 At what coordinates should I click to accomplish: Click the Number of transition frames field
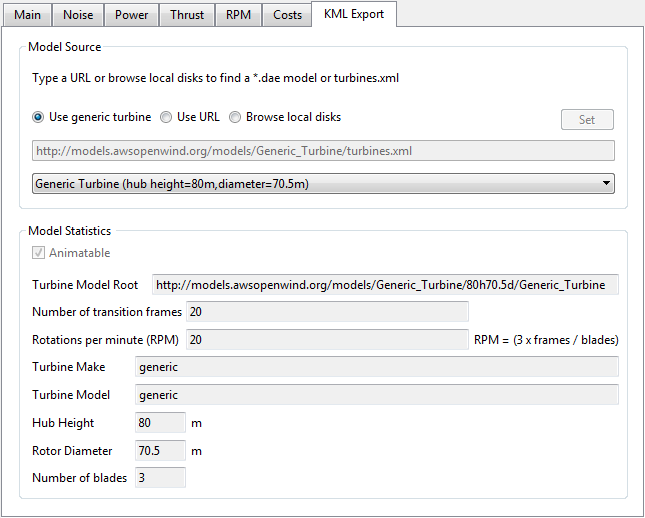[x=326, y=312]
